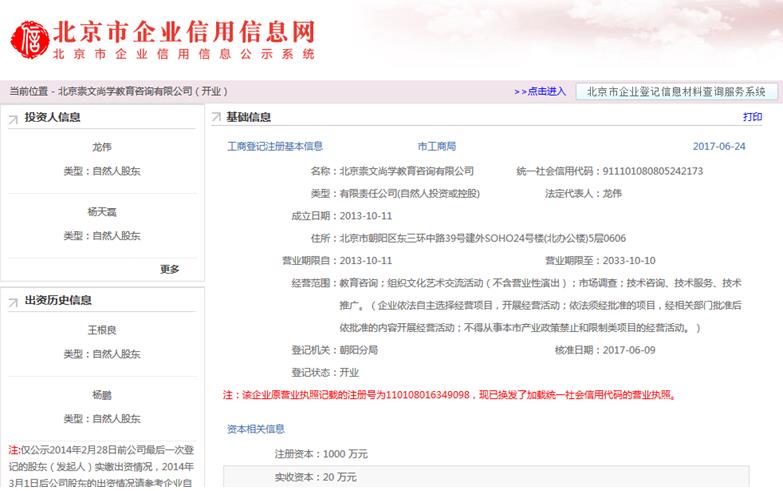This screenshot has width=783, height=491.
Task: Click the 成立日期 value 2013-10-11
Action: [x=366, y=216]
